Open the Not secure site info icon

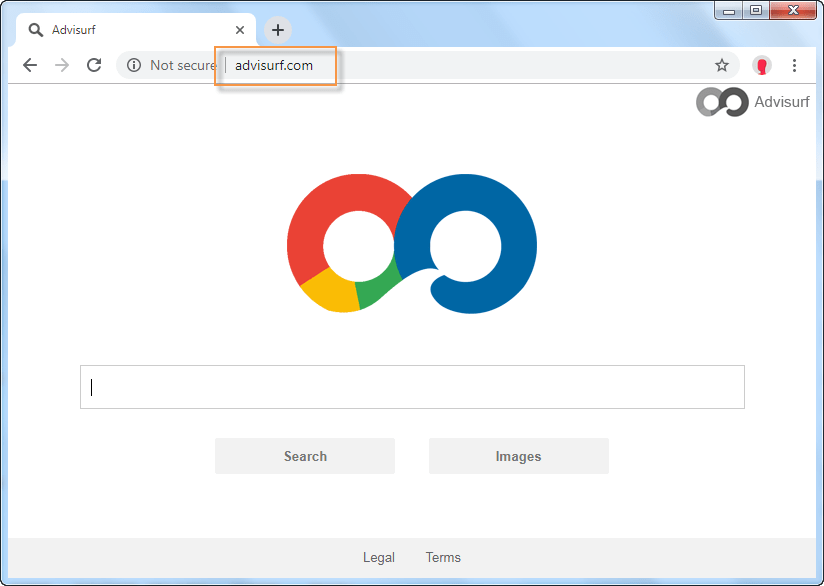134,65
